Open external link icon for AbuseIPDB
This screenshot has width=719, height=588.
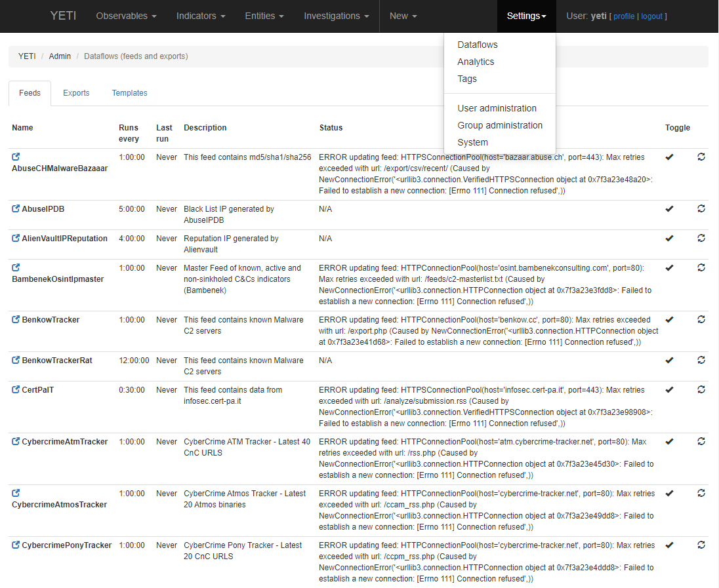point(16,208)
